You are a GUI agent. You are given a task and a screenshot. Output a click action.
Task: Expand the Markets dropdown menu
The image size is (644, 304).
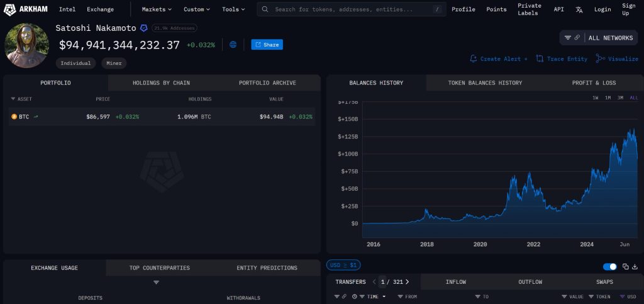point(157,9)
